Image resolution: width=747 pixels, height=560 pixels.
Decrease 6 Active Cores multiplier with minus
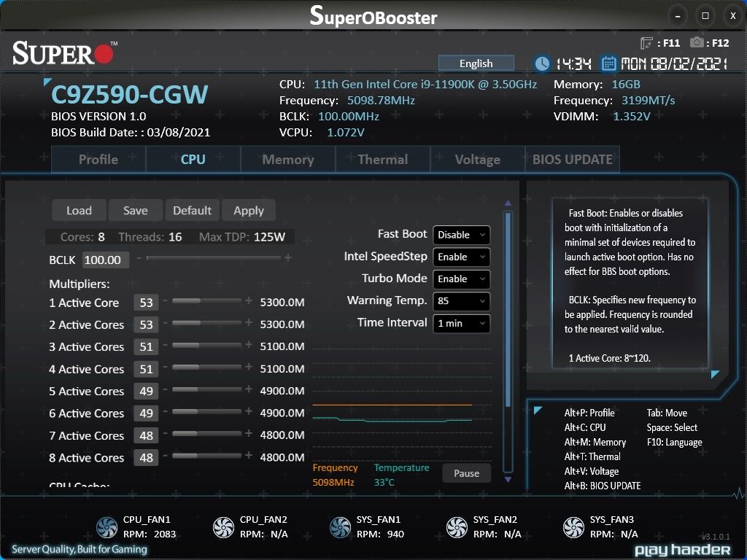[x=166, y=411]
